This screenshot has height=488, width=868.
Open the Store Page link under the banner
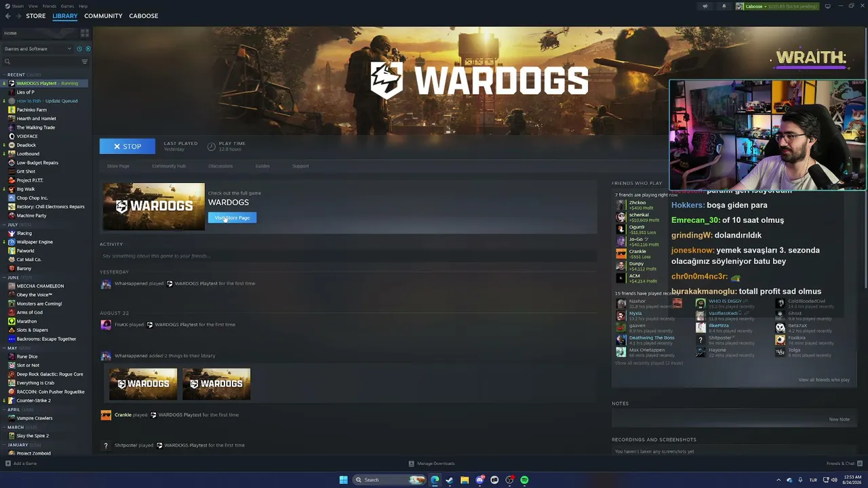[118, 166]
